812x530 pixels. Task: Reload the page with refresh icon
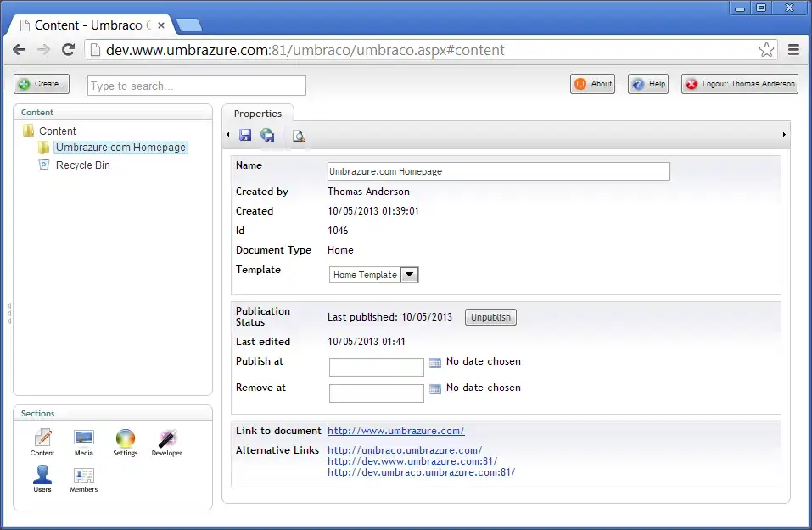click(x=68, y=50)
